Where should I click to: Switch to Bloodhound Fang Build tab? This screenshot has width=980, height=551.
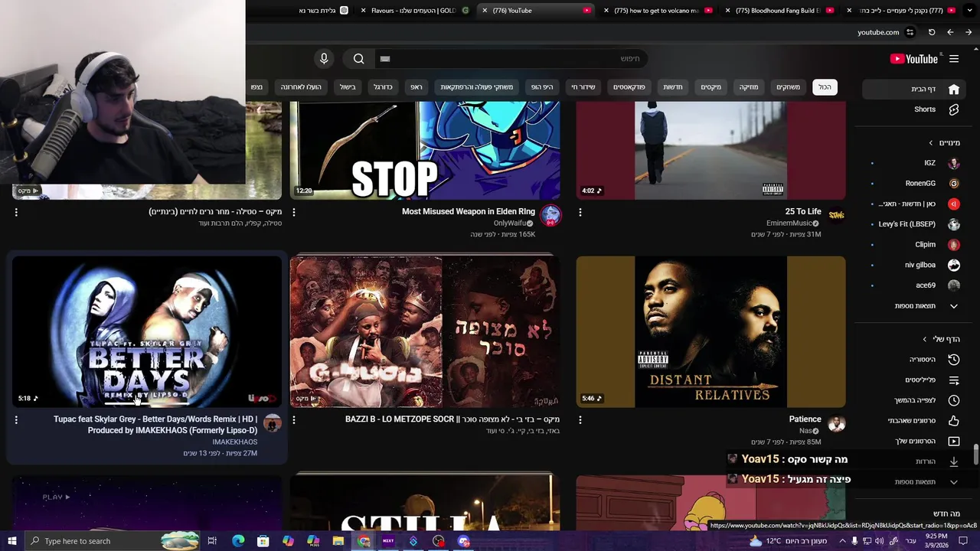pyautogui.click(x=779, y=11)
